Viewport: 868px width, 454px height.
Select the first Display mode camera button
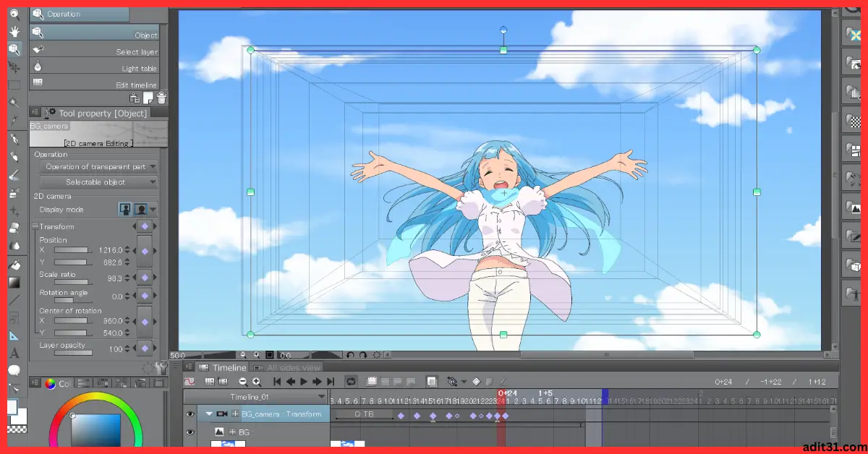click(x=126, y=210)
